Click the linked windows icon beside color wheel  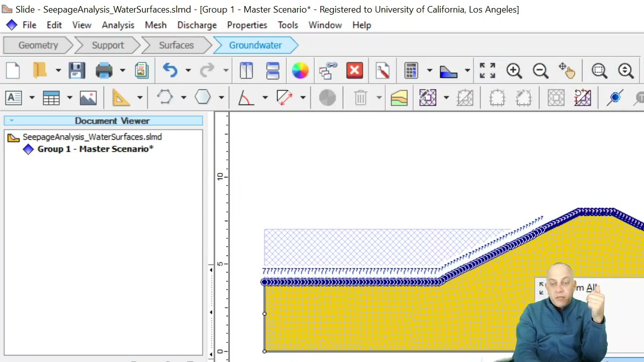point(328,70)
